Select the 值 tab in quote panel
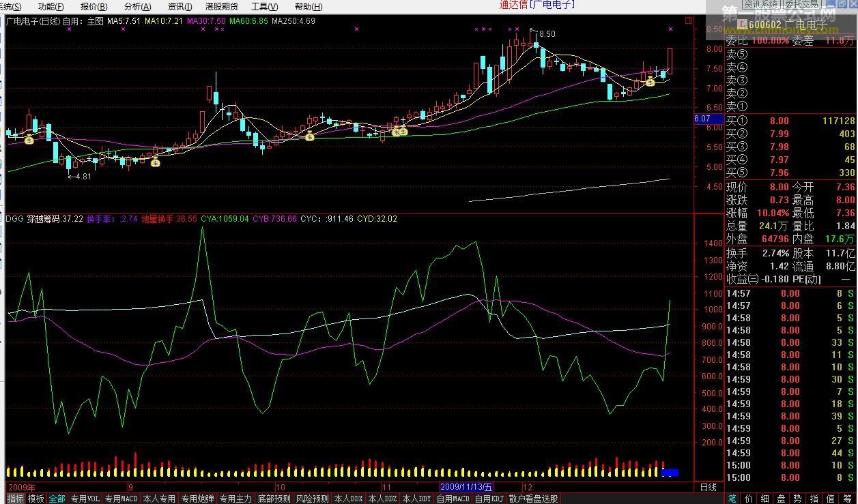This screenshot has height=504, width=858. tap(831, 499)
